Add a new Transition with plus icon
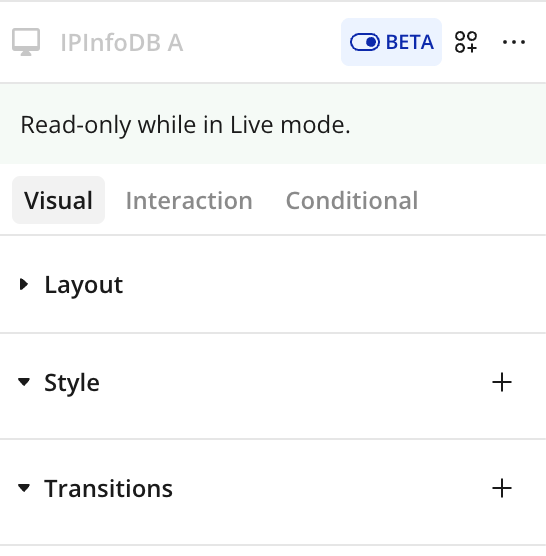This screenshot has width=546, height=556. pos(502,488)
